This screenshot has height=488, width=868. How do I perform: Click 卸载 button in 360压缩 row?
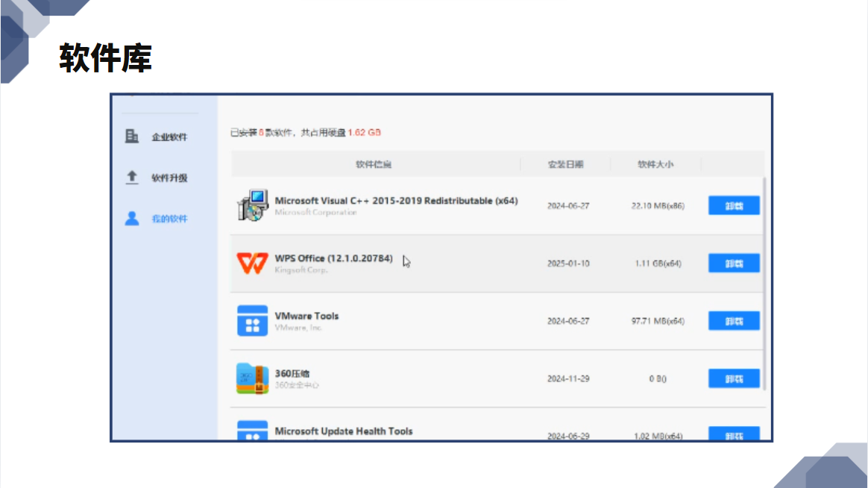pos(734,378)
